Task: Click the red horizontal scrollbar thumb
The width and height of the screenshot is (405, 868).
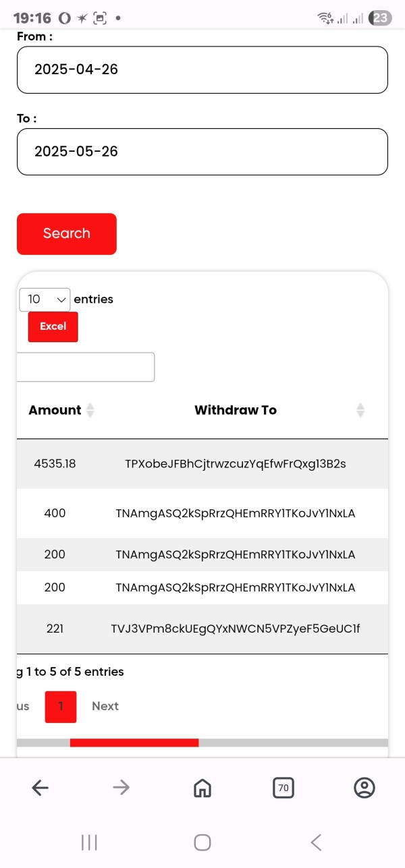Action: coord(134,743)
